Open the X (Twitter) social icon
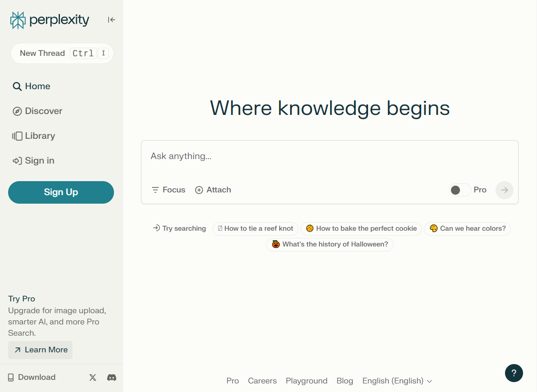 [93, 378]
